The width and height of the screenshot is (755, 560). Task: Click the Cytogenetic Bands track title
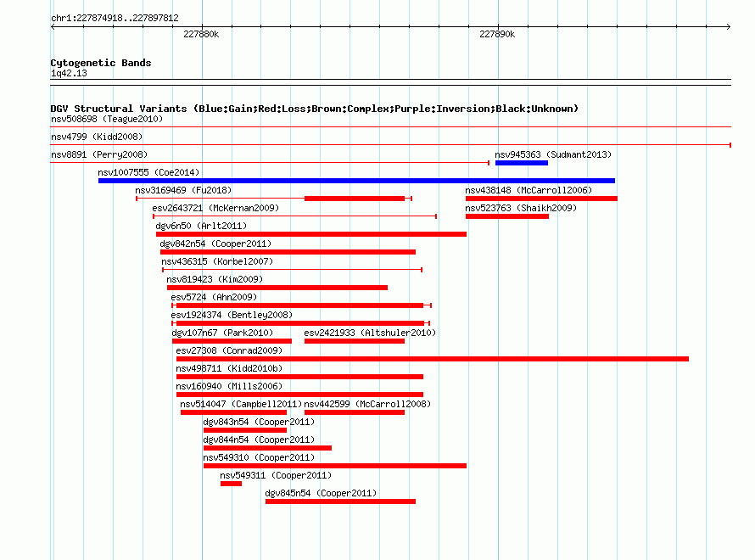pyautogui.click(x=101, y=63)
